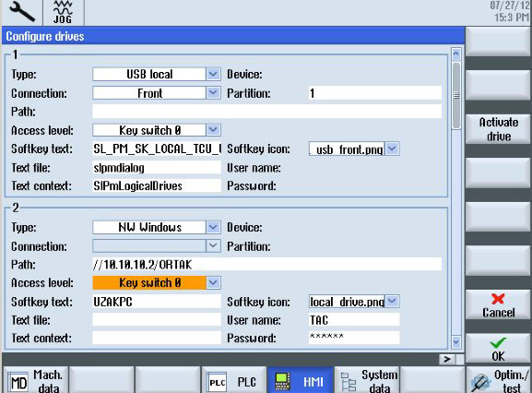Open drive 2 Type NW Windows dropdown
This screenshot has width=532, height=393.
[213, 227]
